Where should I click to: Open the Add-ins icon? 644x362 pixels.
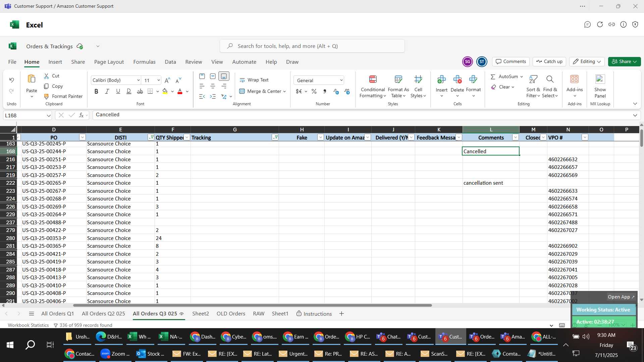(575, 79)
